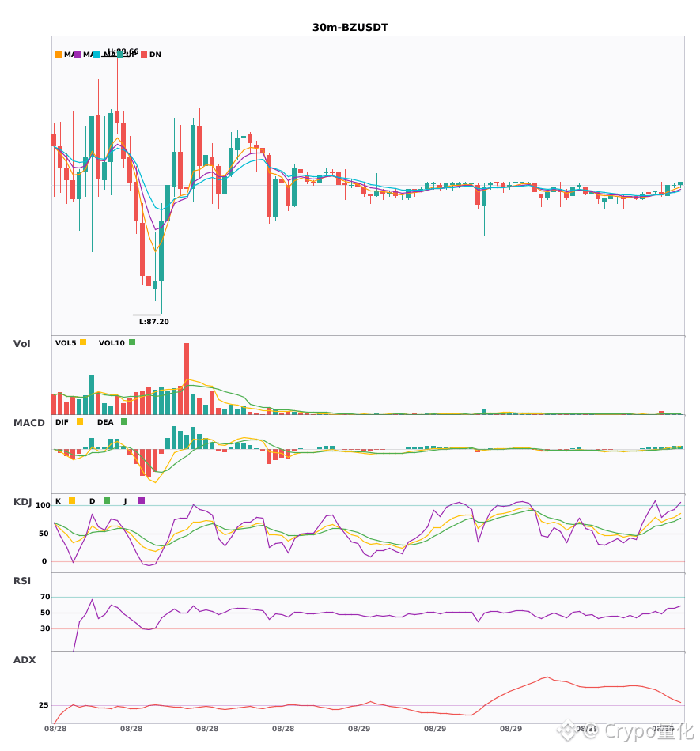Click the VOL5 legend text
The width and height of the screenshot is (700, 751).
pos(66,343)
